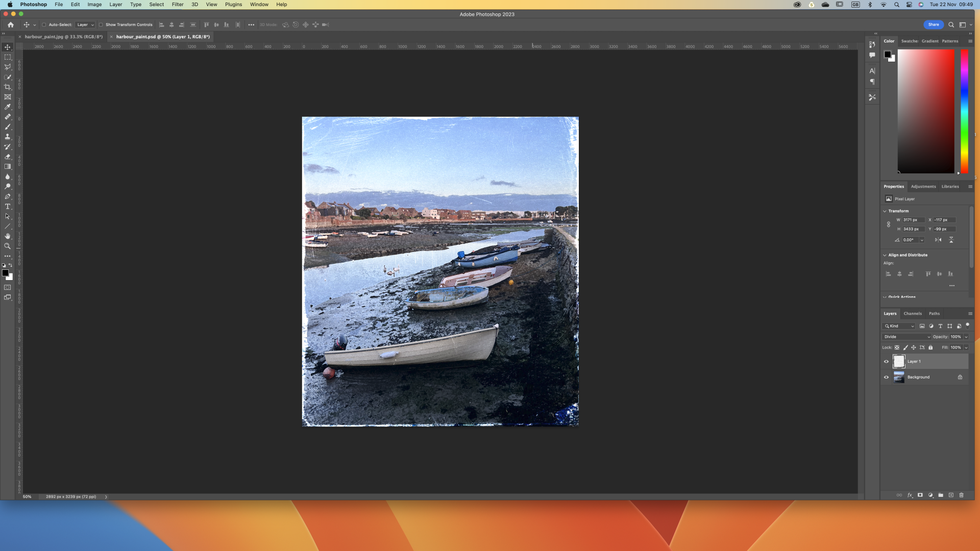Click the Share button
980x551 pixels.
coord(933,24)
